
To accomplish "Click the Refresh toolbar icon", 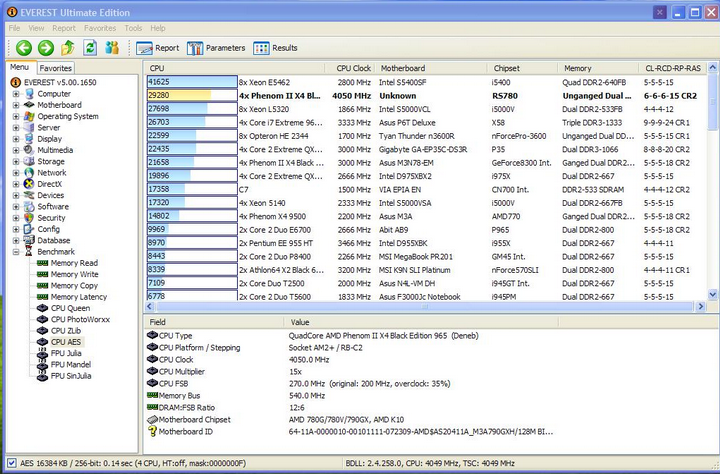I will [x=89, y=47].
